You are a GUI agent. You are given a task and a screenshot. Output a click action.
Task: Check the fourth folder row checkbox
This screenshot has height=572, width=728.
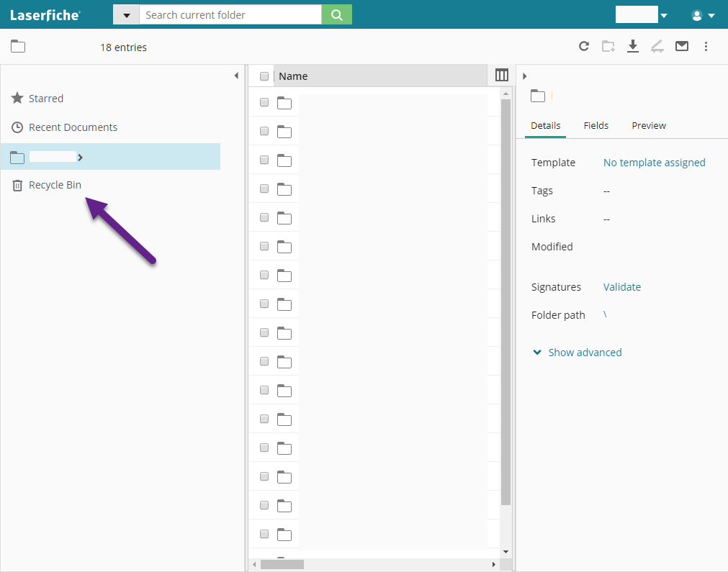click(264, 189)
